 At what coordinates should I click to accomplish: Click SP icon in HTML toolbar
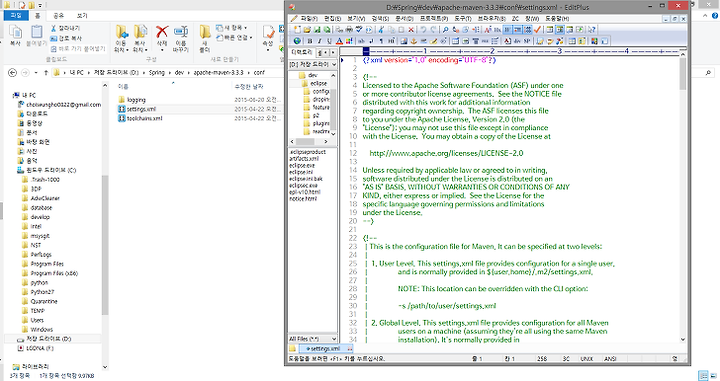[526, 41]
